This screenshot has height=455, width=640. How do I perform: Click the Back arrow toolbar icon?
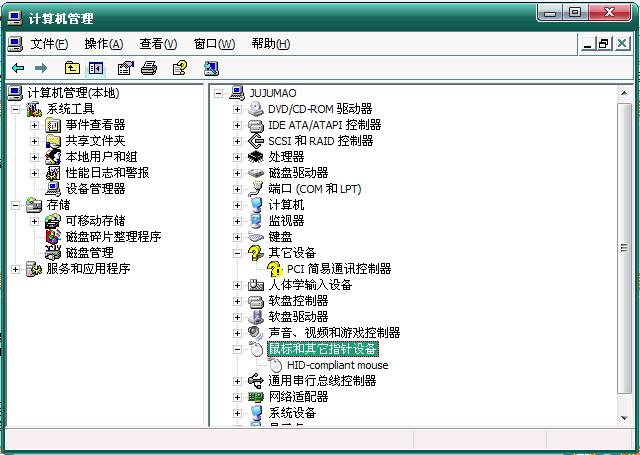coord(18,68)
